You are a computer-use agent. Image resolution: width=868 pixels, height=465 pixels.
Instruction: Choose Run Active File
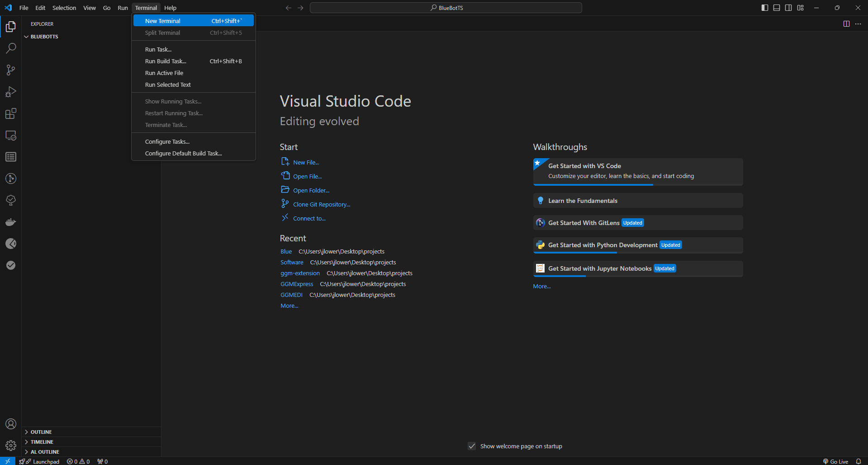[194, 73]
